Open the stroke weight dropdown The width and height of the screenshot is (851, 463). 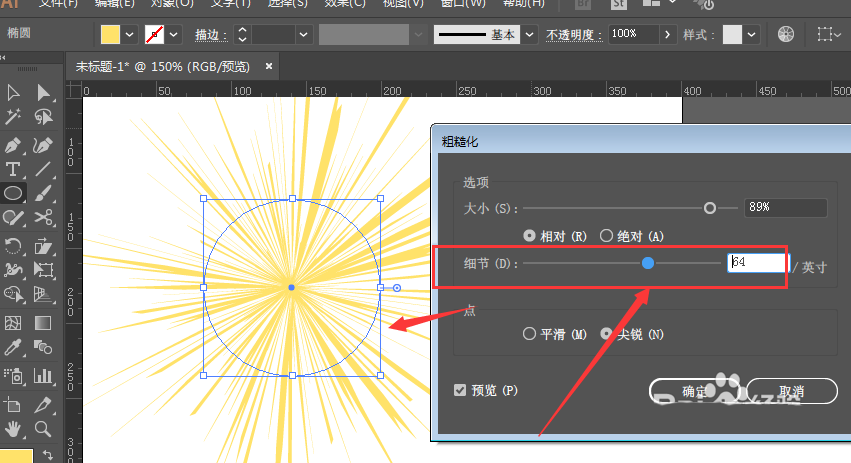point(303,35)
